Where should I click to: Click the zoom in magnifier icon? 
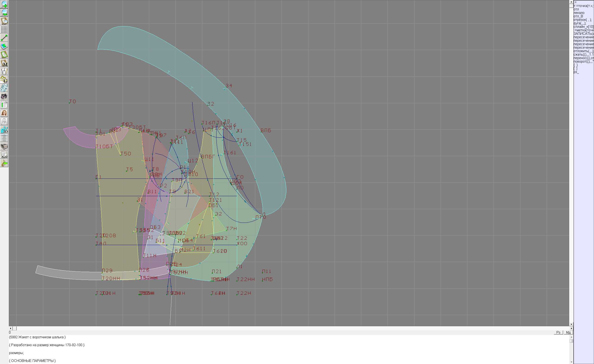(x=4, y=4)
